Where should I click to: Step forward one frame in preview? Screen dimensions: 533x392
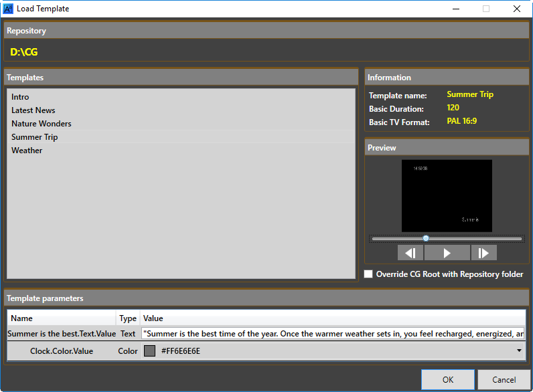(483, 253)
